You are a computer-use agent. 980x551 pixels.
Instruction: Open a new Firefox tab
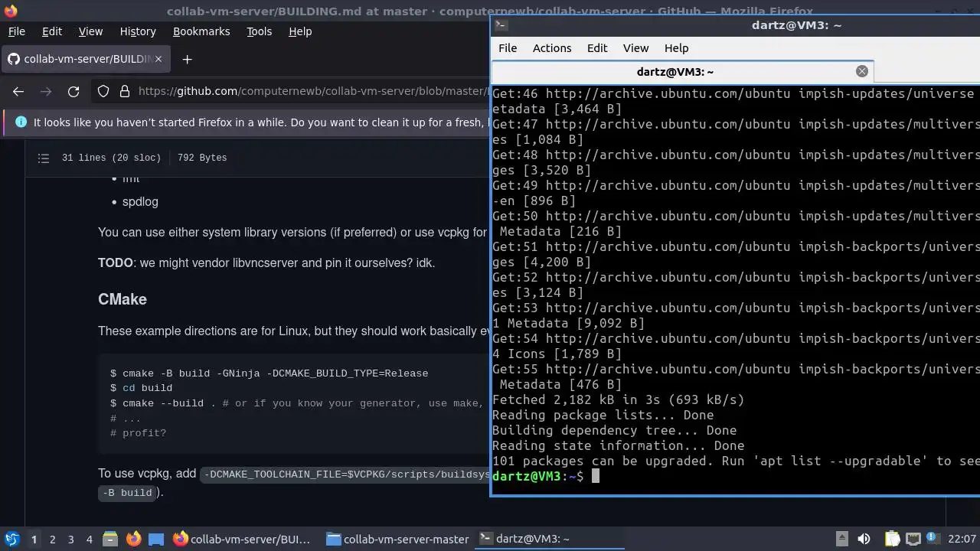tap(187, 59)
